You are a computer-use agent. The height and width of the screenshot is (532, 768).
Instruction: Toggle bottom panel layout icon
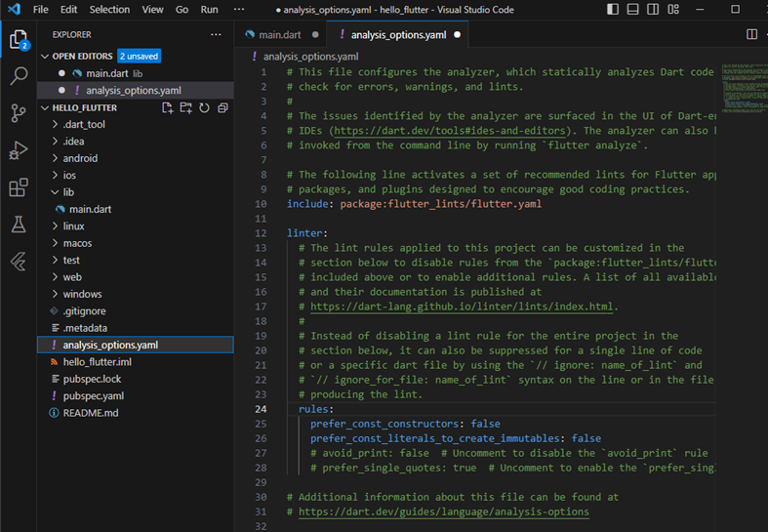(632, 10)
